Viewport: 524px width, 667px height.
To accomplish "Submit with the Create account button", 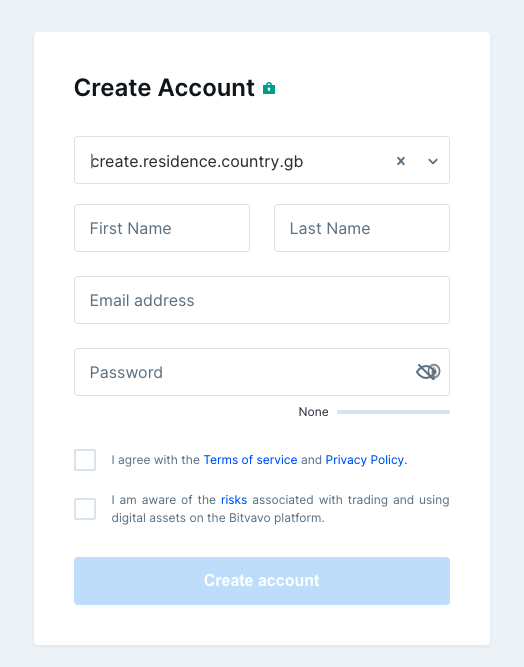I will [x=262, y=581].
